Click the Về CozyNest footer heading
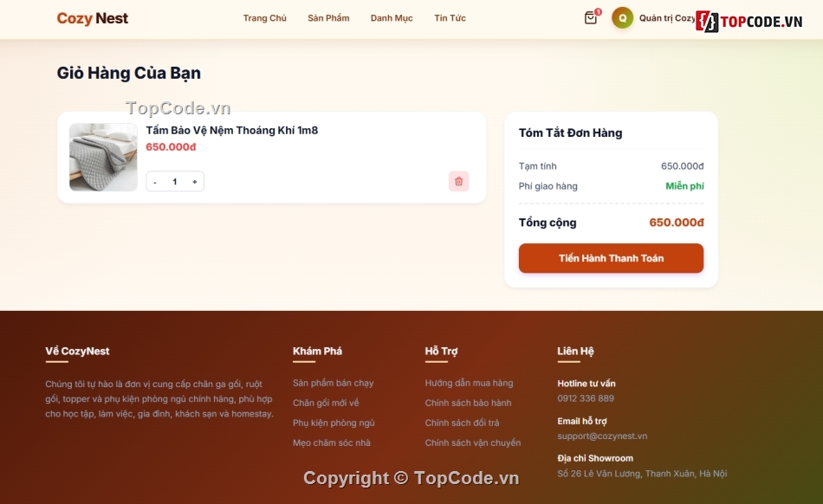 77,351
